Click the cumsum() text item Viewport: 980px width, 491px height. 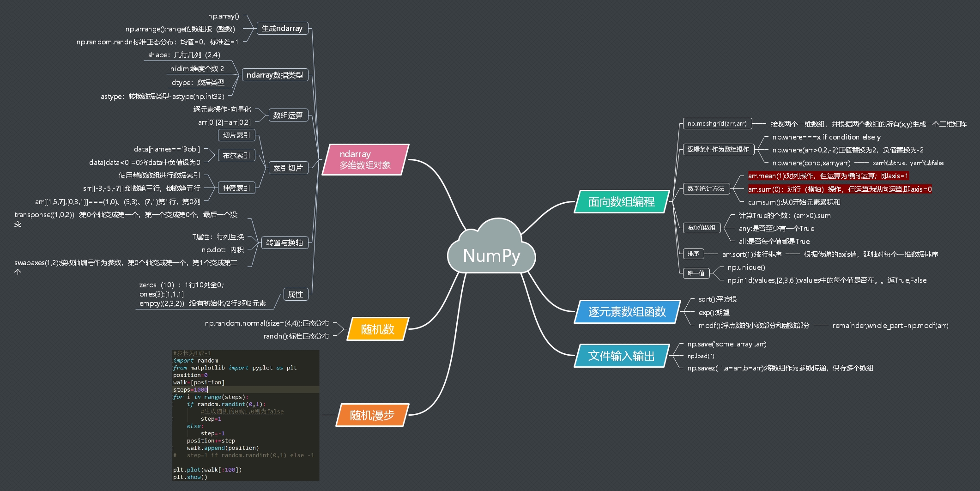(x=794, y=202)
